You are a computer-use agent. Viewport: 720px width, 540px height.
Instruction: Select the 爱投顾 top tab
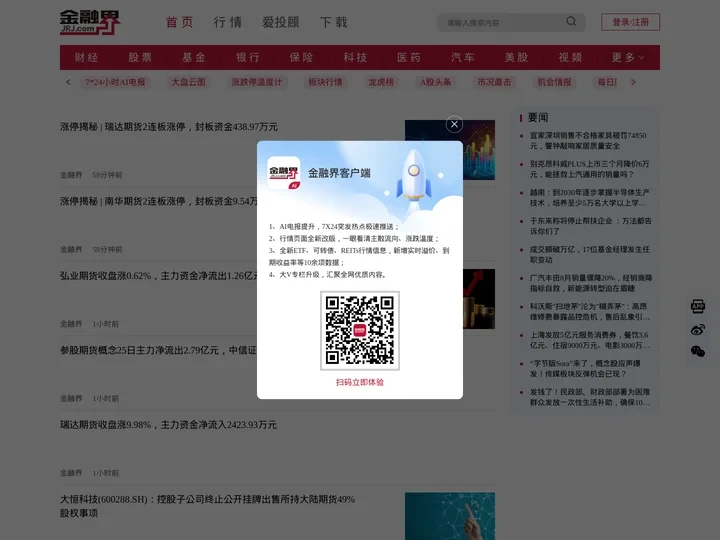(281, 22)
